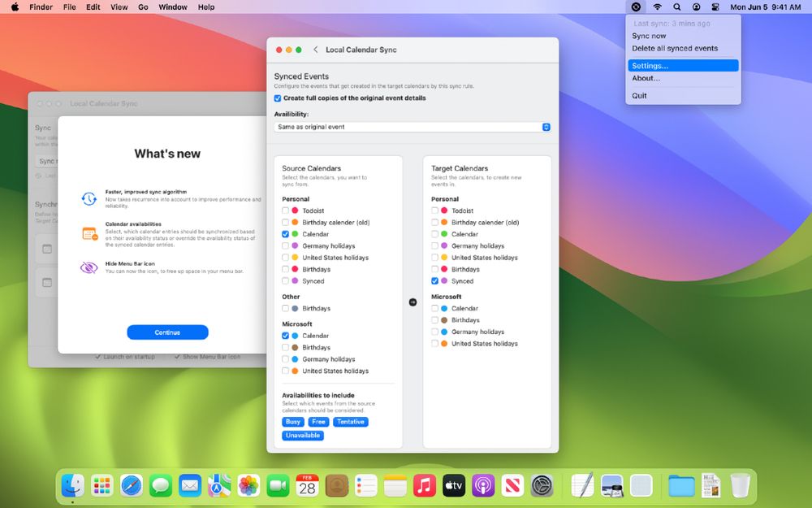Uncheck Personal Calendar in Source Calendars
The image size is (812, 508).
click(285, 234)
